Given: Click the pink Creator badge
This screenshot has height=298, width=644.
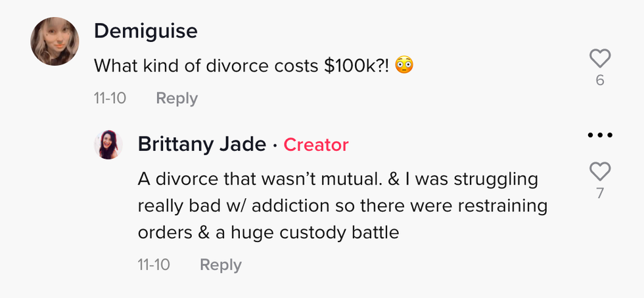Looking at the screenshot, I should [x=316, y=144].
